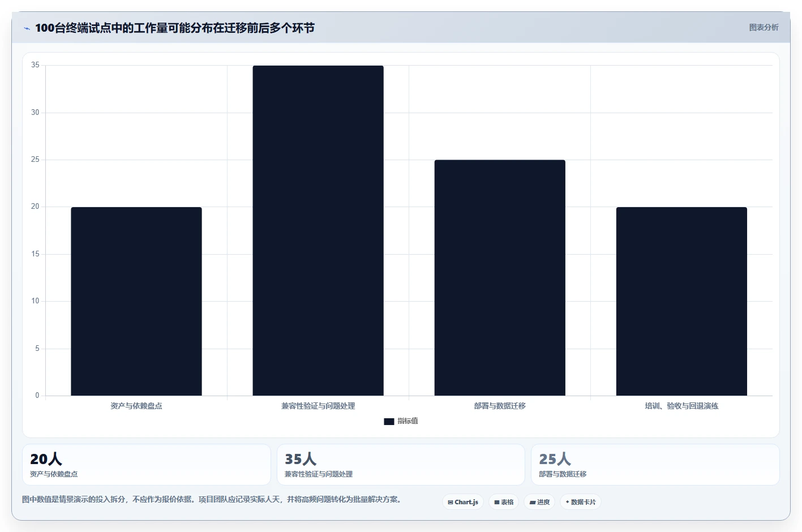Click 兼容性验证与问题处理 caption in the 35人 card
Viewport: 802px width, 532px height.
(319, 474)
